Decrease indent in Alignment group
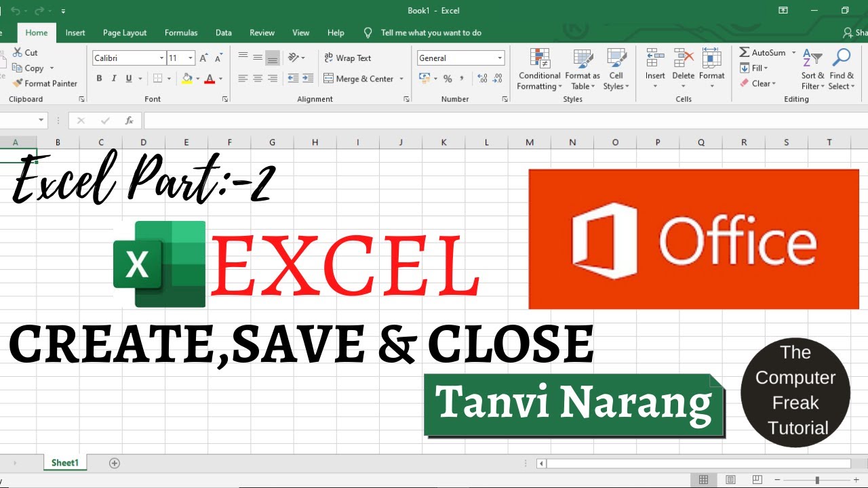The image size is (868, 488). click(294, 79)
